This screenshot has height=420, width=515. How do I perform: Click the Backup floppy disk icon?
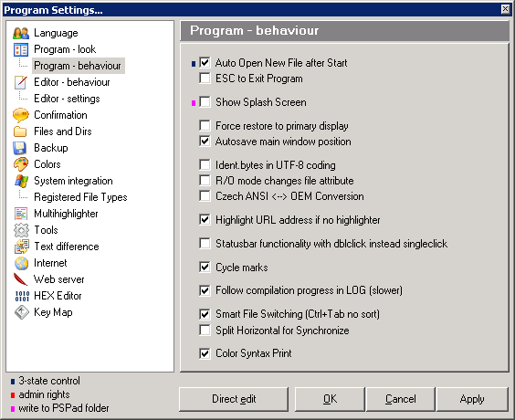click(x=20, y=148)
